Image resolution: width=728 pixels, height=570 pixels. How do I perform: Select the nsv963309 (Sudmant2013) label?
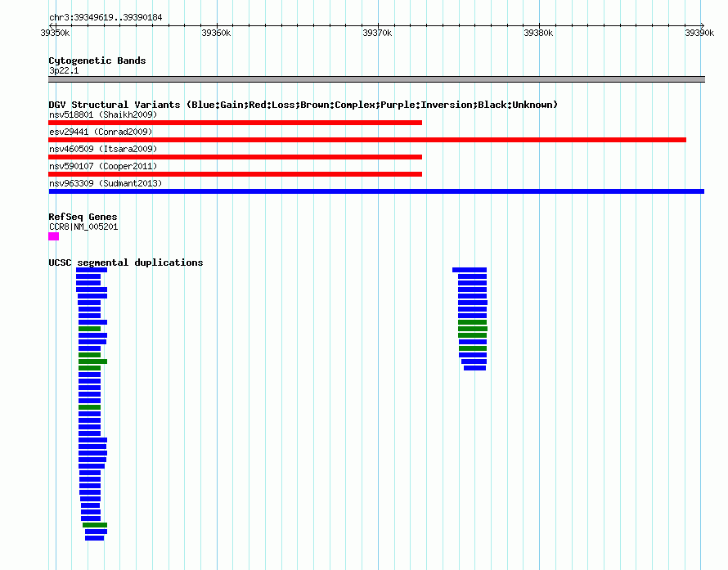[105, 183]
